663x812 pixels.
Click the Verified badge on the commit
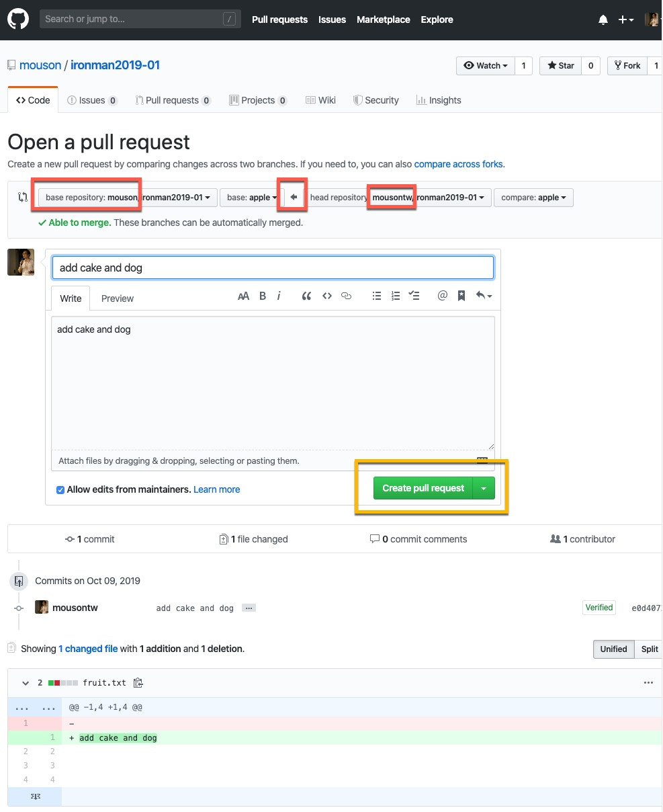coord(599,608)
